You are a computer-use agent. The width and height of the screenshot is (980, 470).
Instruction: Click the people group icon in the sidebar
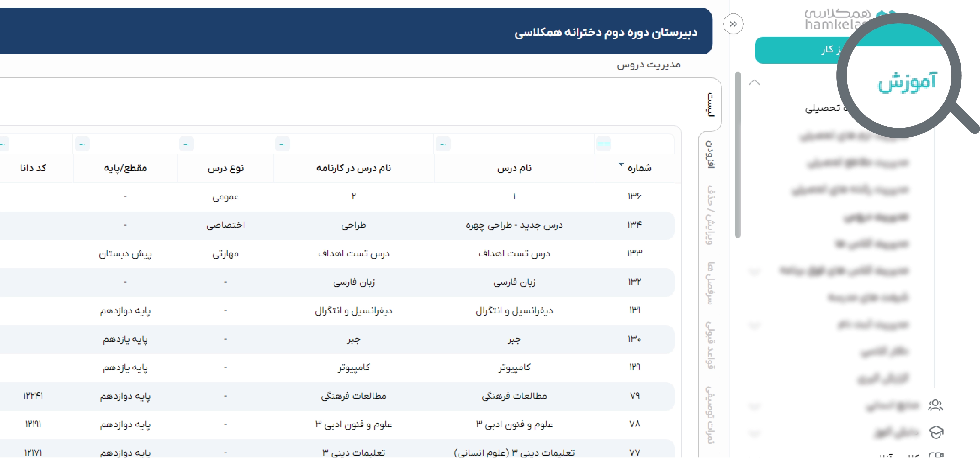pos(935,405)
